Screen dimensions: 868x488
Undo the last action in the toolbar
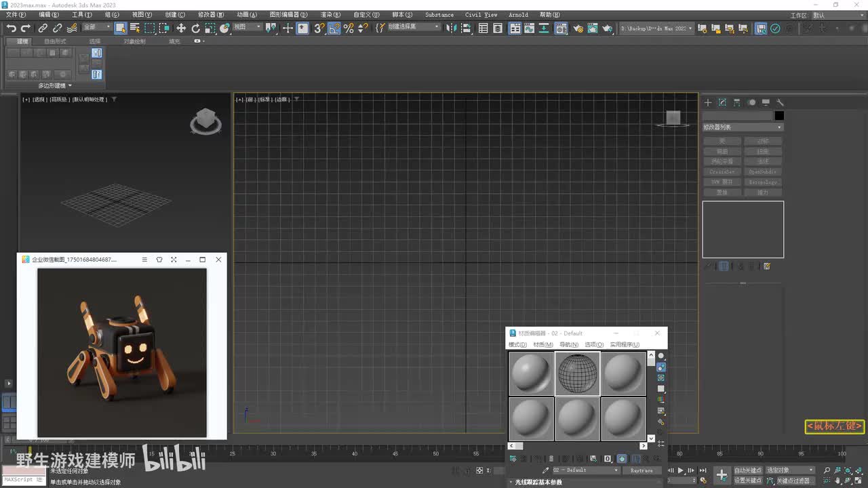11,28
